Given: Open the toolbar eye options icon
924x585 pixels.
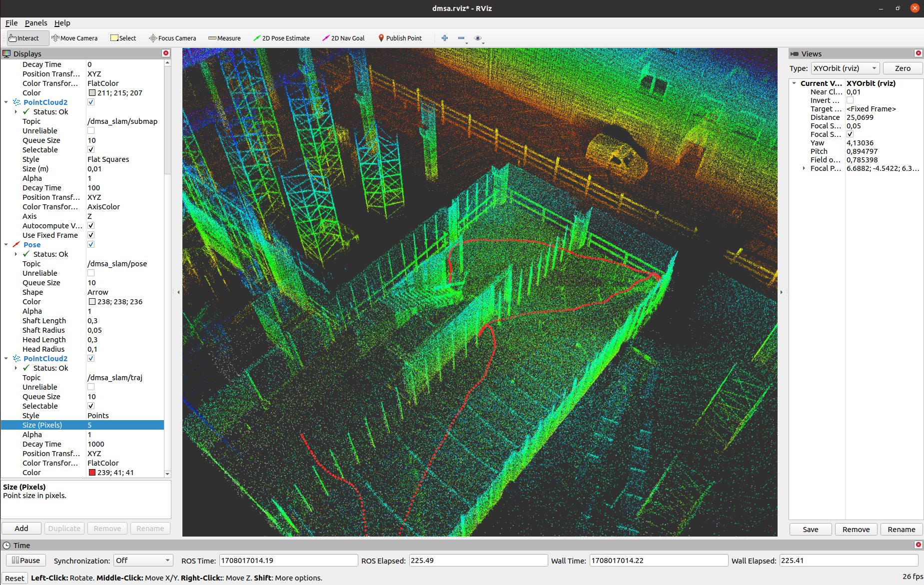Looking at the screenshot, I should tap(478, 38).
